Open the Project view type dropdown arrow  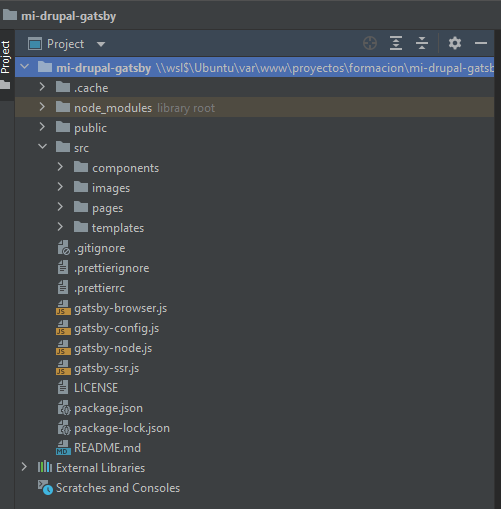tap(101, 44)
